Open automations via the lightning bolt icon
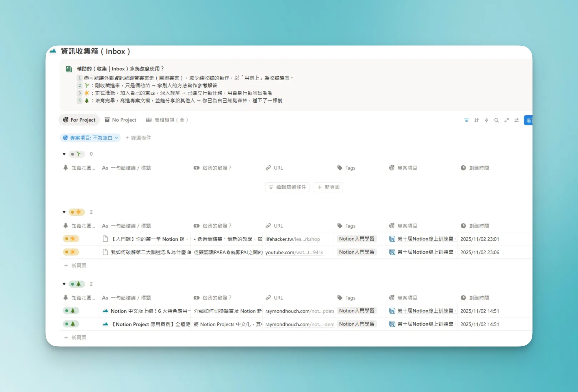 point(487,120)
